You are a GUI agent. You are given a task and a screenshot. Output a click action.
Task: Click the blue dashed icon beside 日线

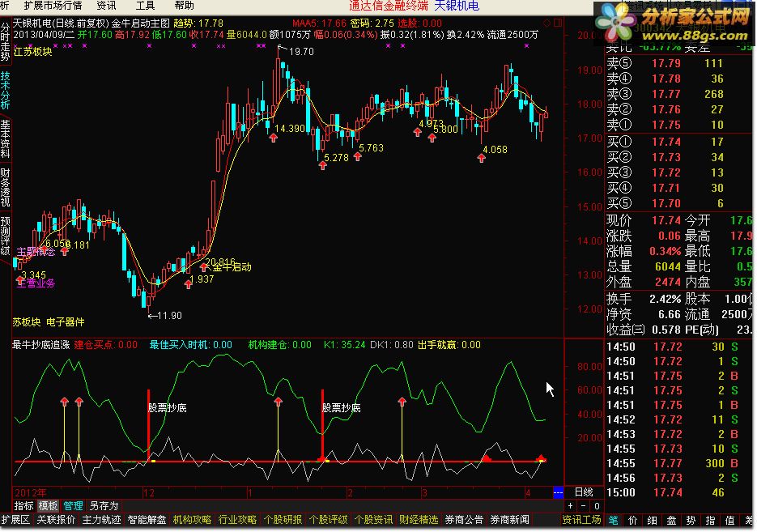click(558, 493)
